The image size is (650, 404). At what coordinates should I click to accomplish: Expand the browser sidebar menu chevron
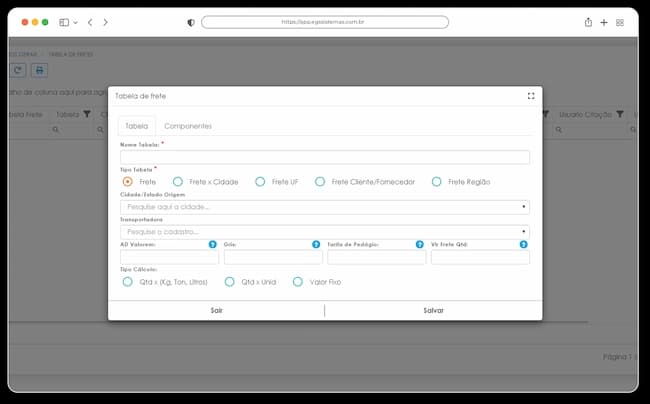click(75, 22)
